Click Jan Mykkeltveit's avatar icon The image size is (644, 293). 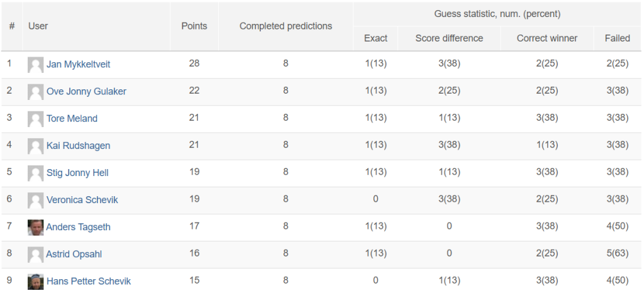pos(36,65)
